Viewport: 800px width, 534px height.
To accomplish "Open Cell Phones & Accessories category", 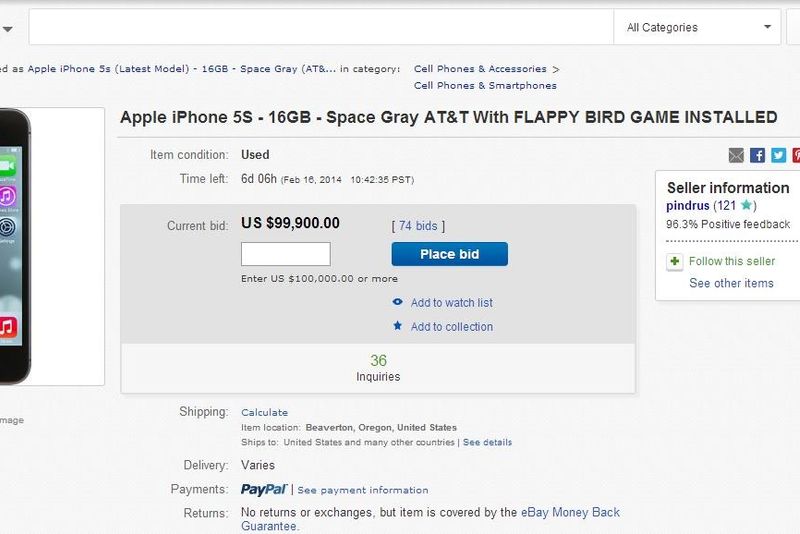I will pos(480,69).
